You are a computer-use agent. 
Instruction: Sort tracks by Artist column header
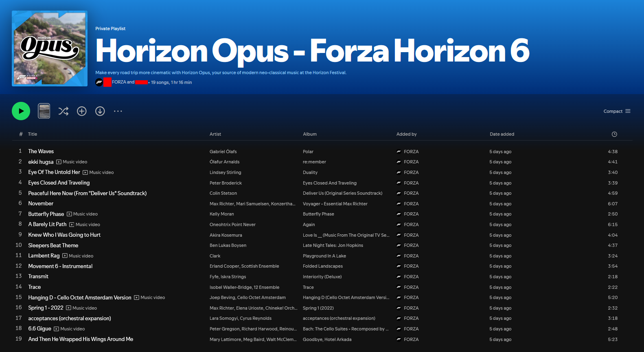click(215, 134)
